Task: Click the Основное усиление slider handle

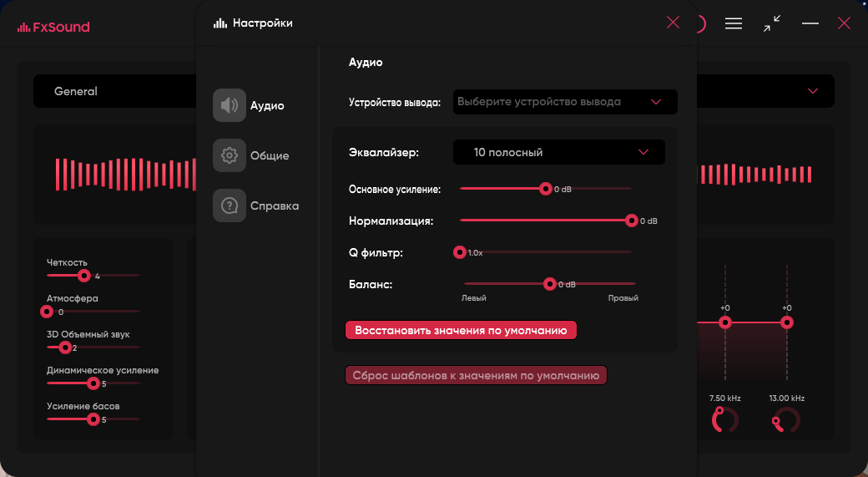Action: [546, 189]
